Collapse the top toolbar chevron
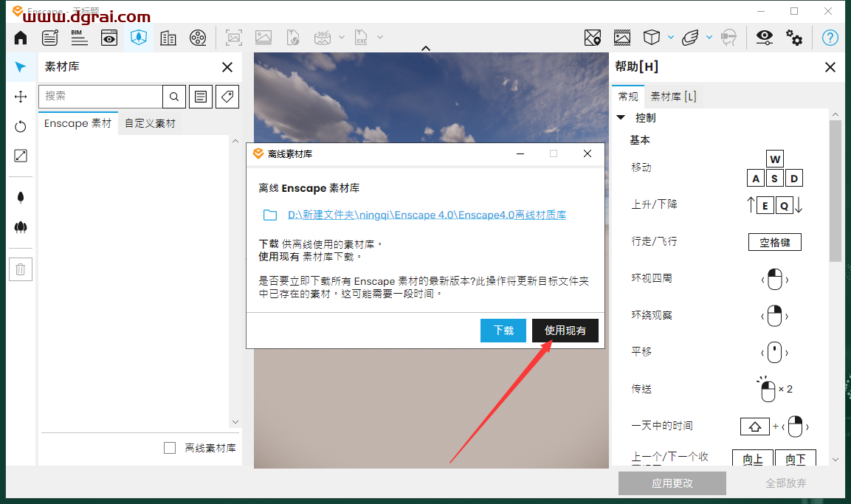851x504 pixels. 426,48
